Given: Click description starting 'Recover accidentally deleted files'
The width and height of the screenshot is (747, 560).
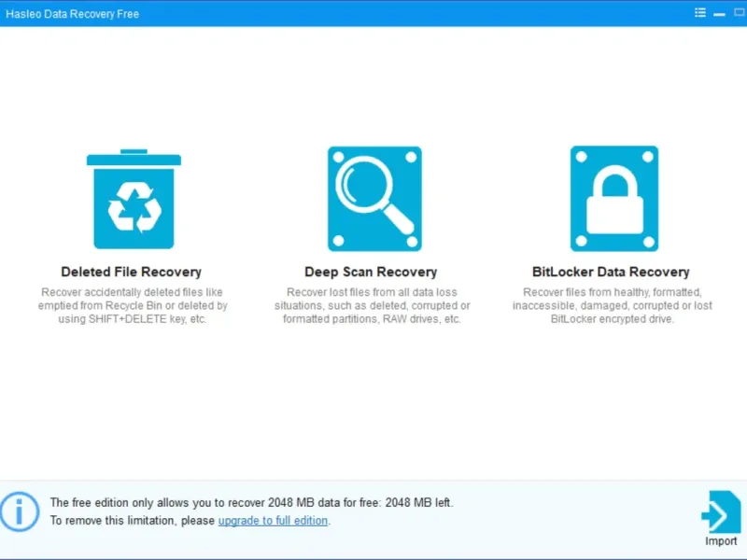Looking at the screenshot, I should (133, 305).
